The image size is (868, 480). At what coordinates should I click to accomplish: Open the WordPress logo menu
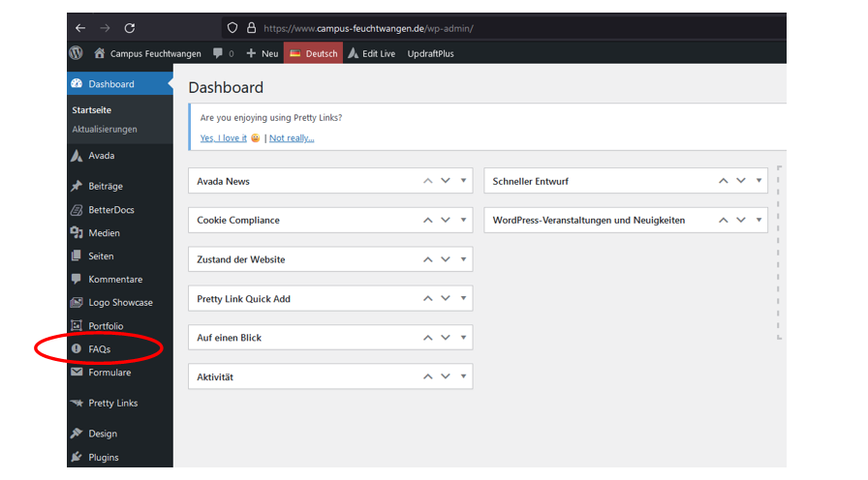coord(77,53)
